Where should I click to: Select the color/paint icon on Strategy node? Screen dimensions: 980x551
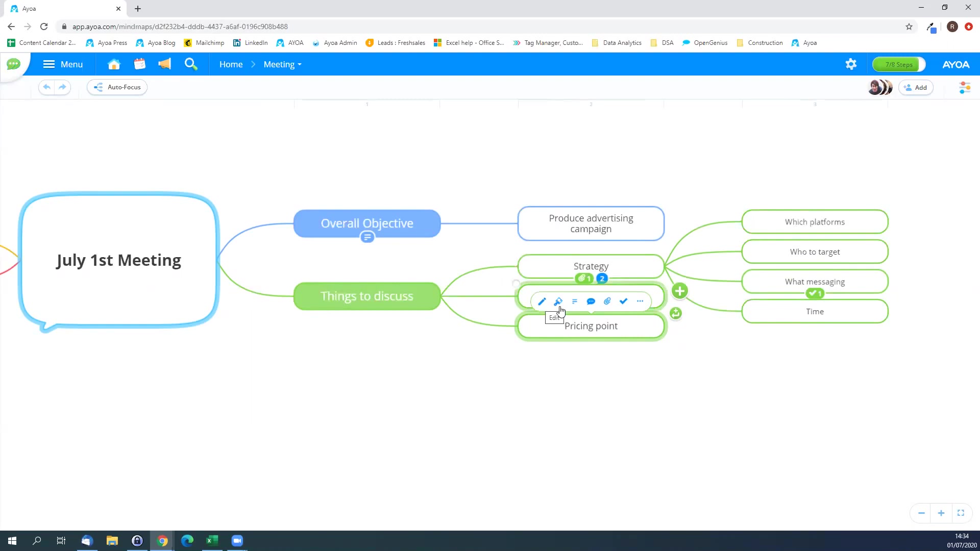coord(558,300)
